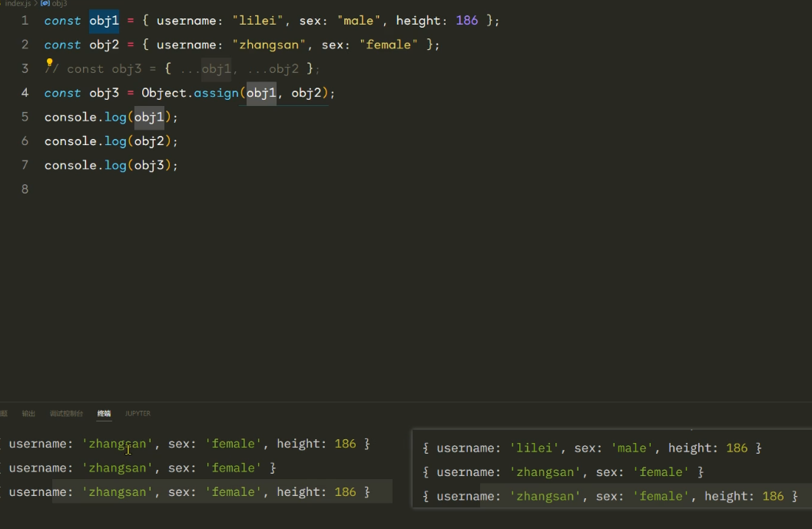Click the highlighted obj1 declaration on line 1
The width and height of the screenshot is (812, 529).
tap(104, 21)
